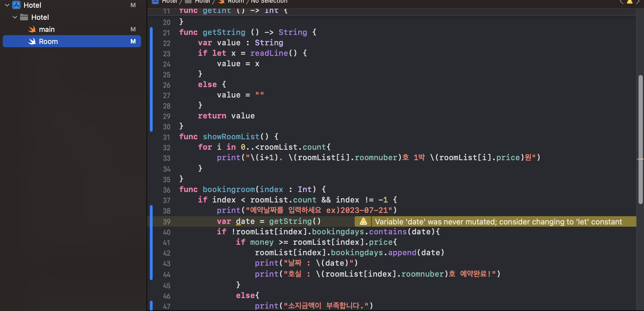Screen dimensions: 644x311
Task: Click the editor vertical scrollbar thumb
Action: 640,139
